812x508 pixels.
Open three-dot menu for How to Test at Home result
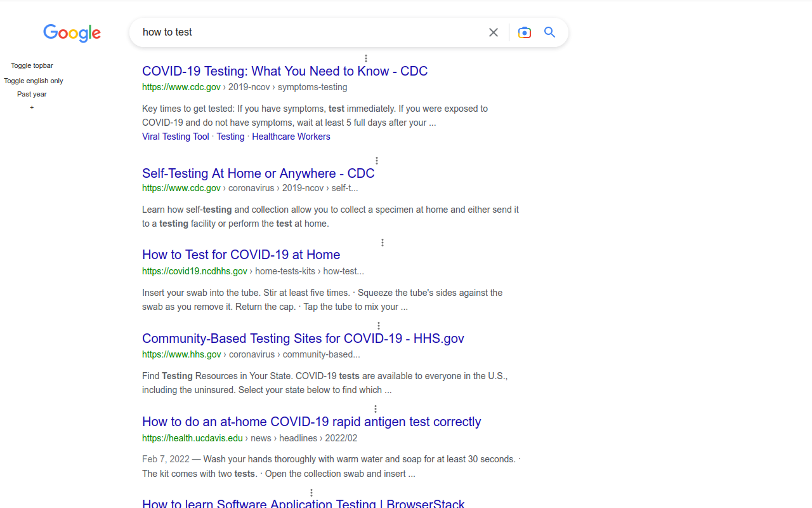[383, 243]
